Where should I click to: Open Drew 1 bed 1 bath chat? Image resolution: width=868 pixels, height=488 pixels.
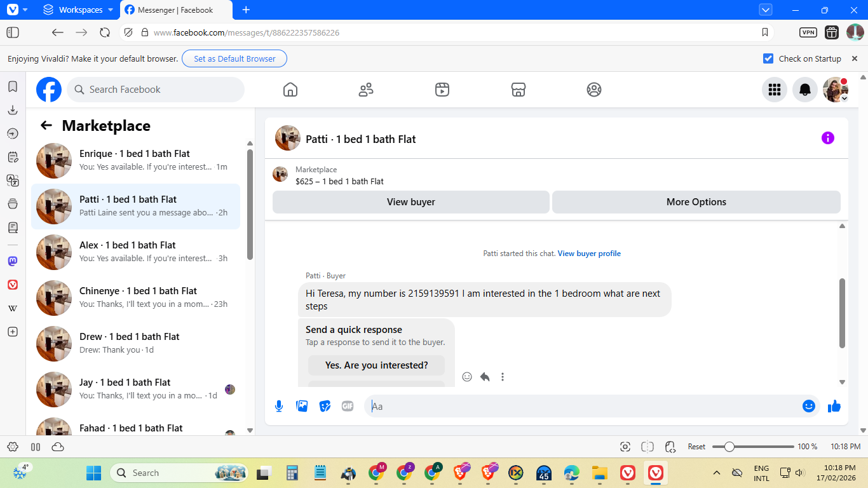coord(135,344)
